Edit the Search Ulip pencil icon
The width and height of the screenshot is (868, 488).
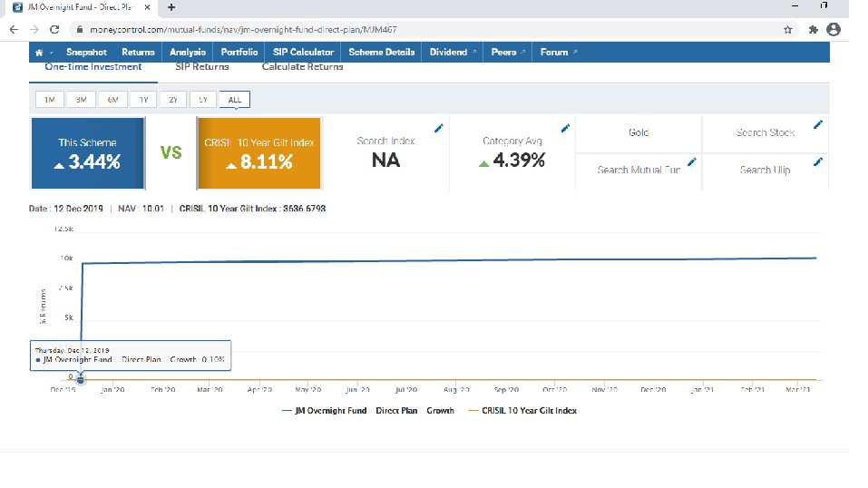[817, 161]
